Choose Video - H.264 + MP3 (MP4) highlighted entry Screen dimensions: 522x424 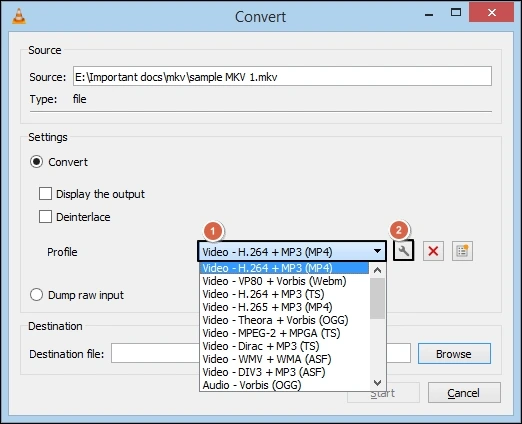pos(284,268)
